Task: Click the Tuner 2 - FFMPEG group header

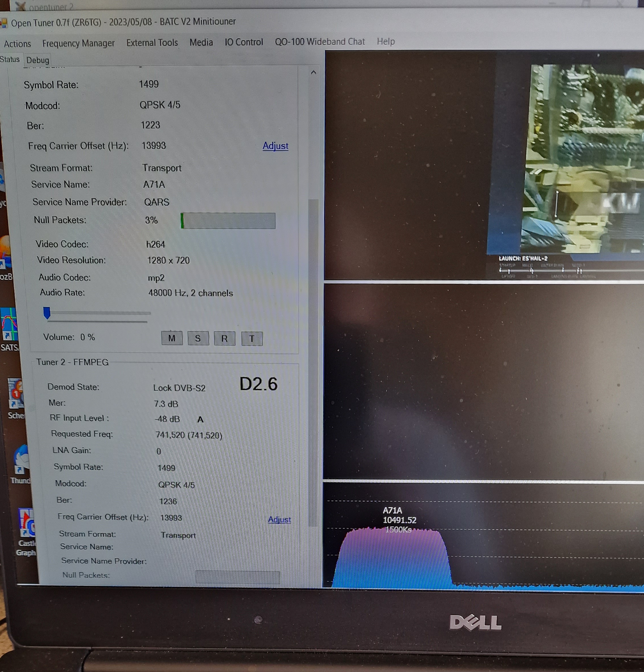Action: (72, 362)
